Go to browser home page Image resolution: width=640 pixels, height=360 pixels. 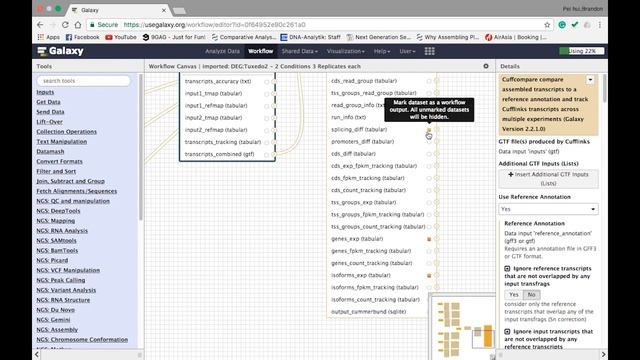pyautogui.click(x=78, y=25)
